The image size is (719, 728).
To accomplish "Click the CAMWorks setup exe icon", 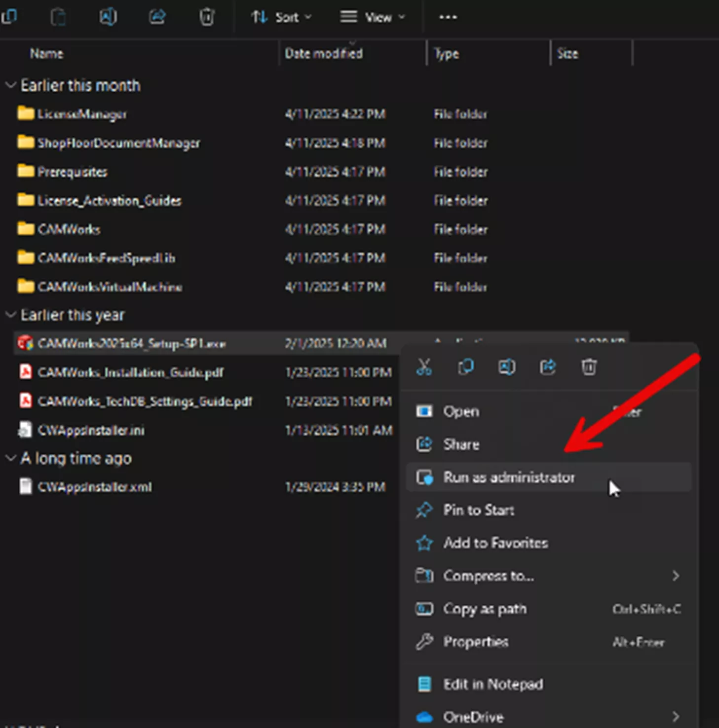I will pyautogui.click(x=25, y=343).
